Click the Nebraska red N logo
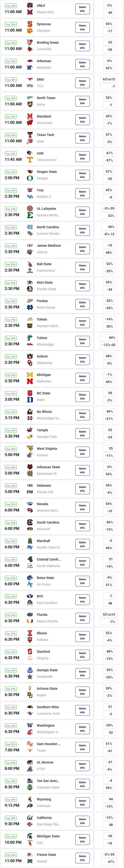Screen dimensions: 124x868 (x=30, y=382)
